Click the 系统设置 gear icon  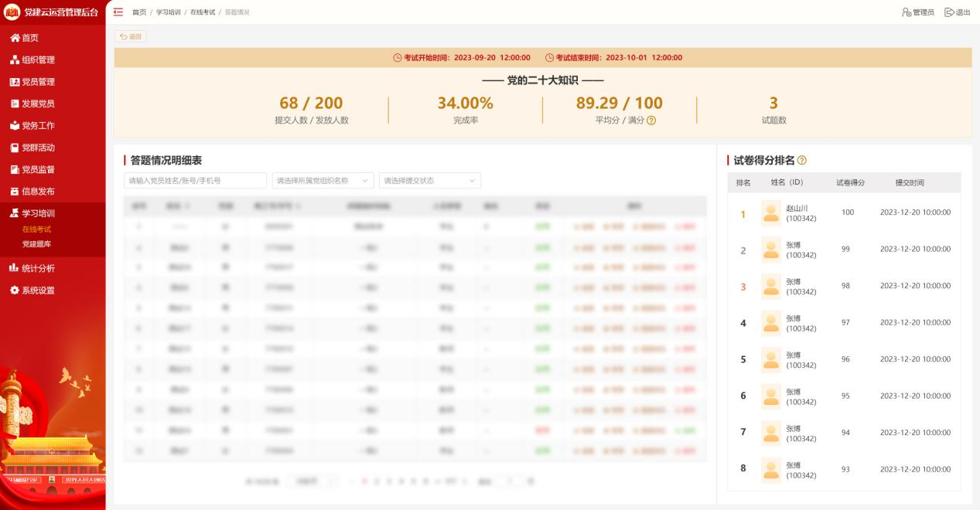[x=14, y=291]
